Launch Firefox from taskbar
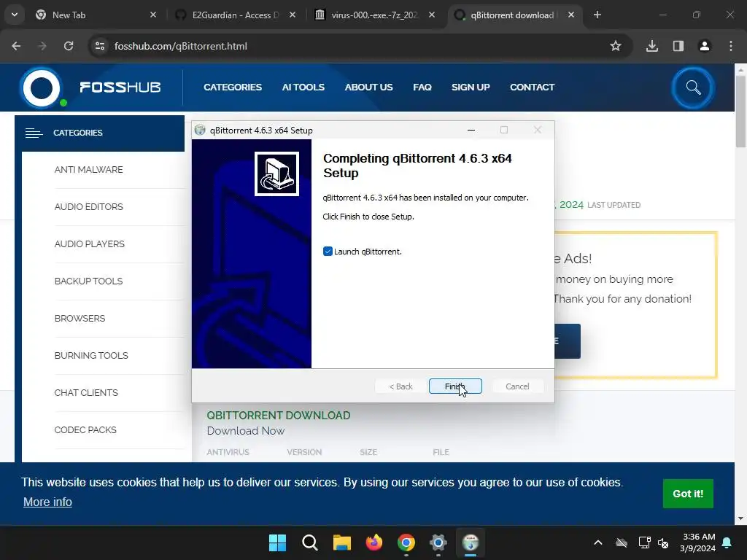 point(374,542)
